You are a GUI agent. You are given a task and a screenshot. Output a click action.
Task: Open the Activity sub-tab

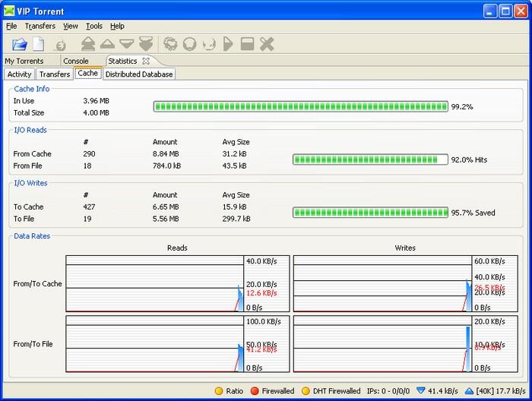point(19,74)
